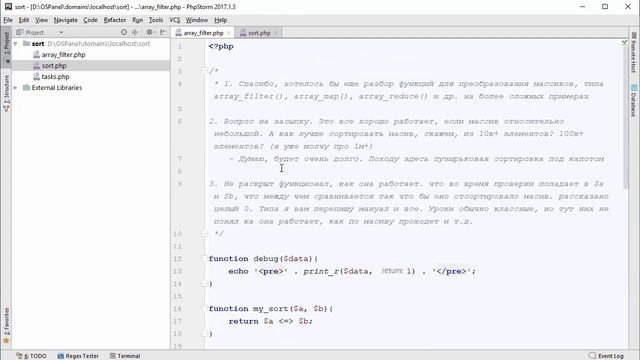Open the Code menu
640x360 pixels.
[x=91, y=20]
